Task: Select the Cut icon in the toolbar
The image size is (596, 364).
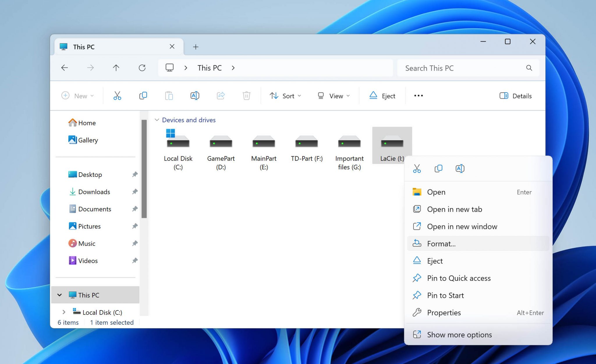Action: pos(117,96)
